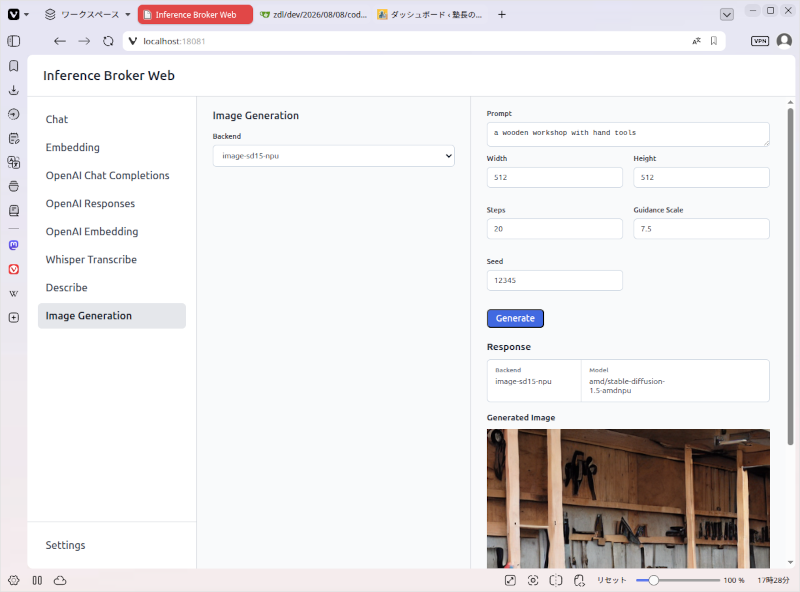
Task: Go forward to next page
Action: pyautogui.click(x=84, y=41)
